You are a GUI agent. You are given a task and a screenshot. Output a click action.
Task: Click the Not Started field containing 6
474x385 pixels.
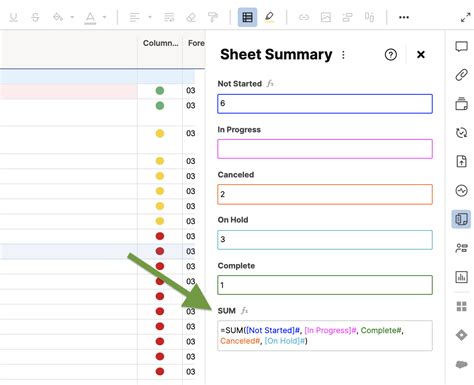pyautogui.click(x=325, y=104)
